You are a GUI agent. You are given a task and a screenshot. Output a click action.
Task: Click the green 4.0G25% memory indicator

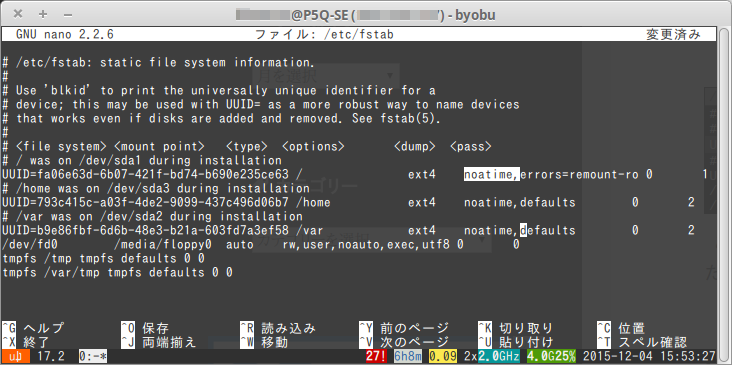point(551,357)
